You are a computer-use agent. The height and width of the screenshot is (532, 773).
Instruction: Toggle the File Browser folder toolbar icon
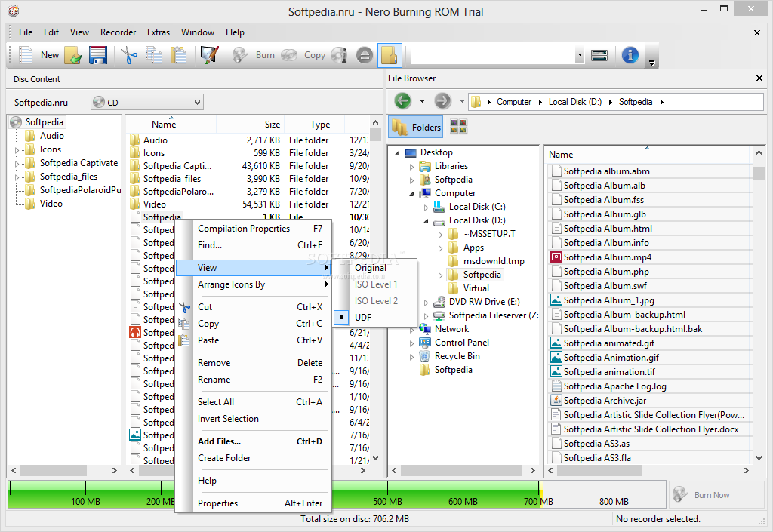pyautogui.click(x=390, y=54)
